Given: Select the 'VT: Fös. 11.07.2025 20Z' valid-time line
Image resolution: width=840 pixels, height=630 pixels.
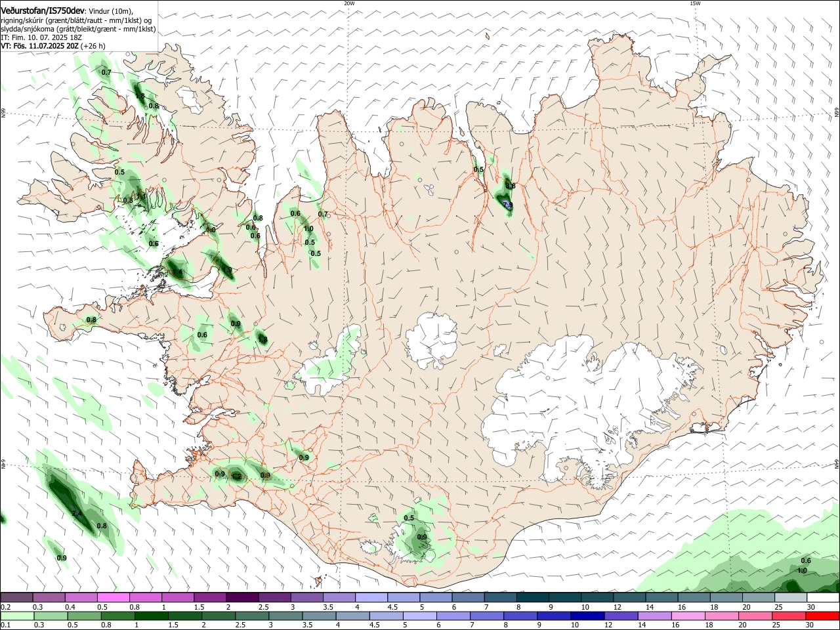Looking at the screenshot, I should (x=40, y=46).
